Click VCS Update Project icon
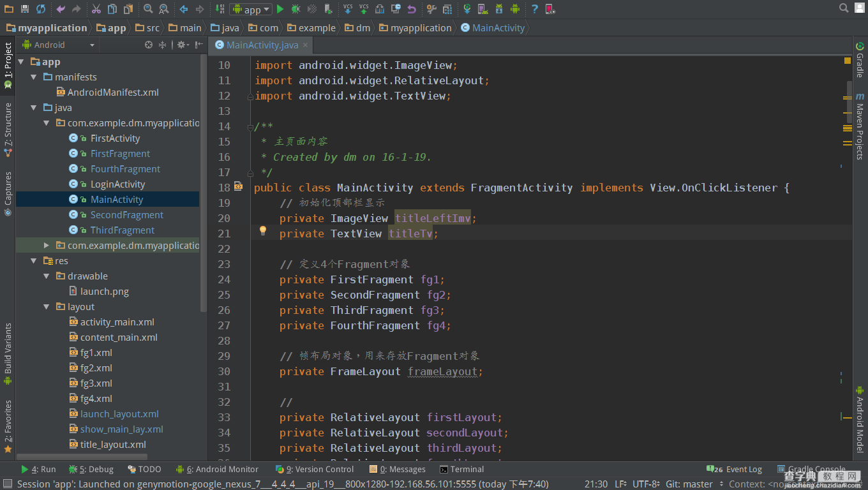This screenshot has height=490, width=868. click(348, 9)
